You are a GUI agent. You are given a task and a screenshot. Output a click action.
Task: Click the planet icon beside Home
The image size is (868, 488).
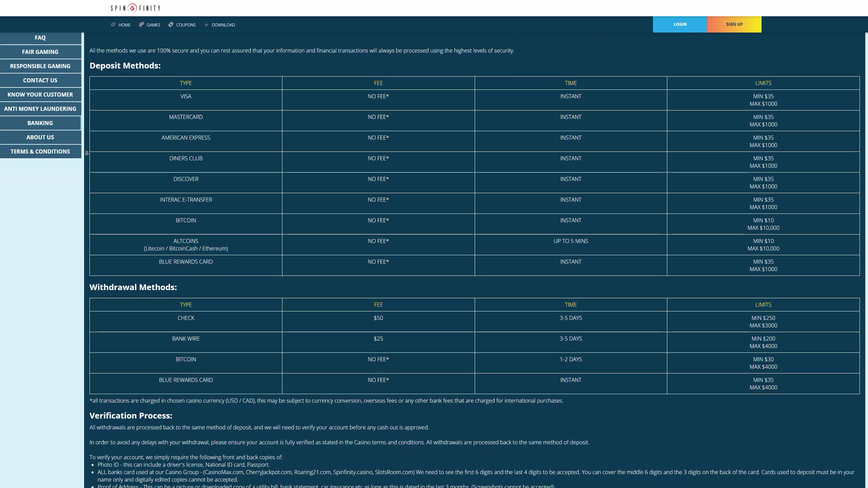[x=113, y=24]
